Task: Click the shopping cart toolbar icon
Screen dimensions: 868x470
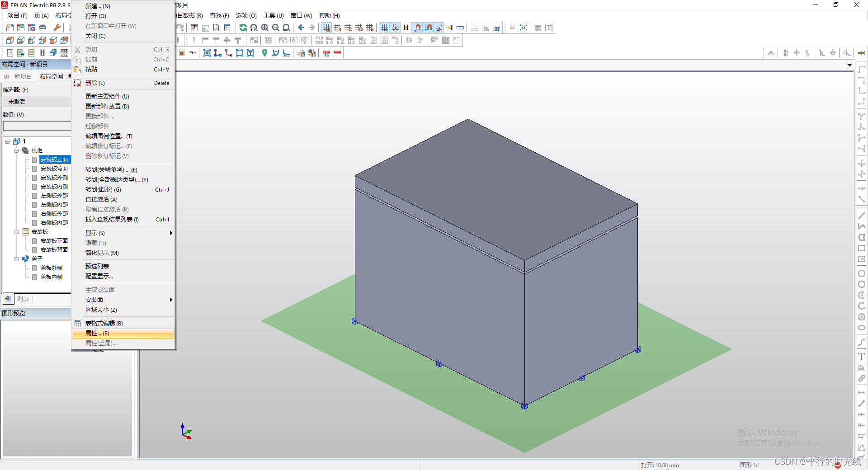Action: [538, 28]
